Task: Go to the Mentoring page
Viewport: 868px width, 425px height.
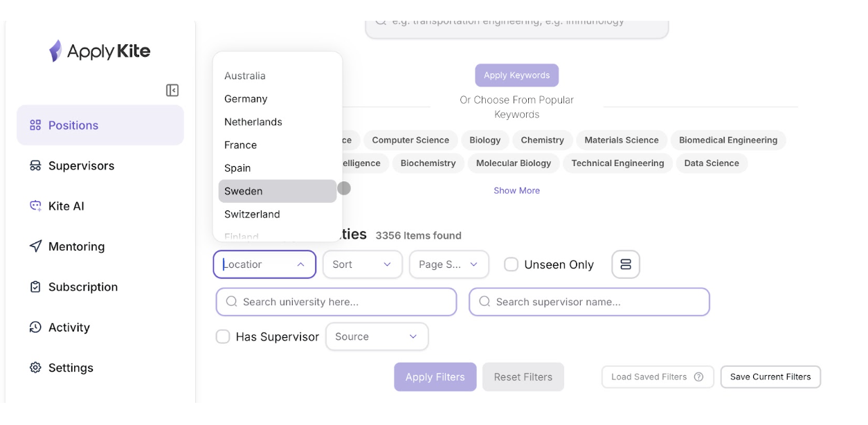Action: click(x=76, y=246)
